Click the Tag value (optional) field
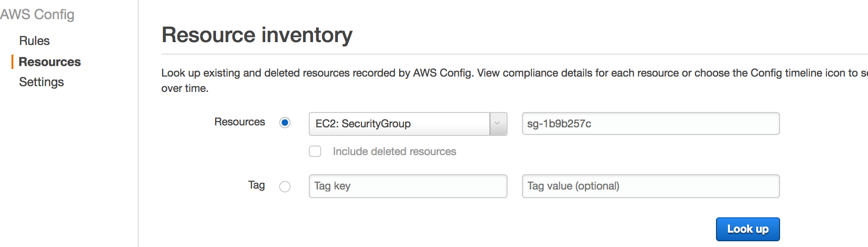The height and width of the screenshot is (247, 868). tap(651, 186)
